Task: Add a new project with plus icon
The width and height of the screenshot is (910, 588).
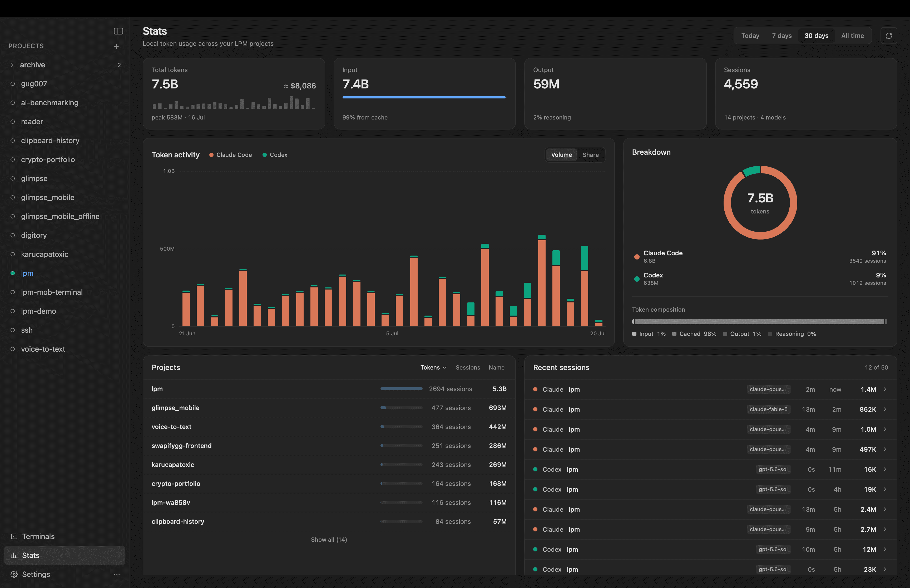Action: pyautogui.click(x=116, y=46)
